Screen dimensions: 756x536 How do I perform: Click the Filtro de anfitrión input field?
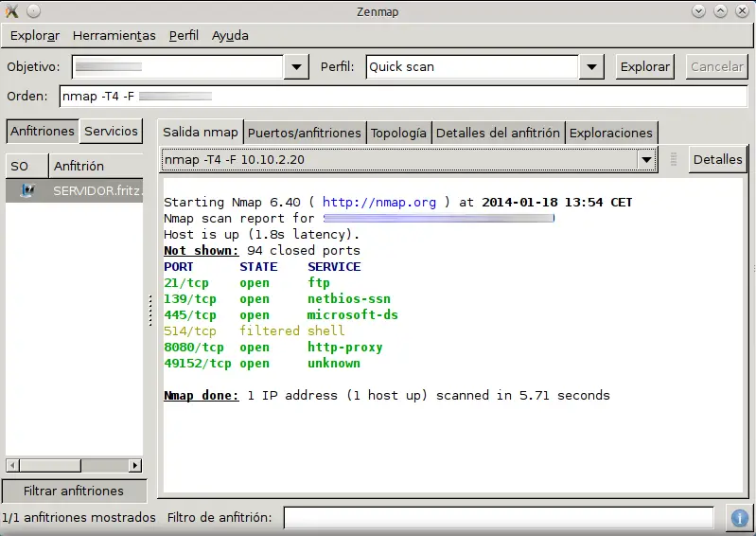click(x=499, y=518)
